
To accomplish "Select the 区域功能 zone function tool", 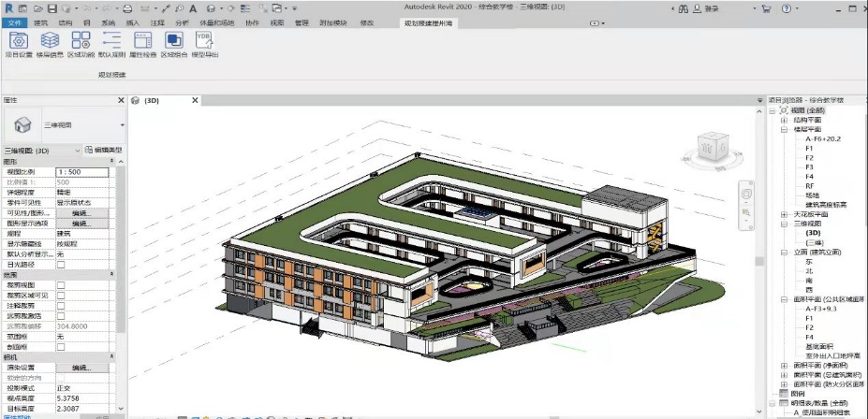I will tap(81, 42).
